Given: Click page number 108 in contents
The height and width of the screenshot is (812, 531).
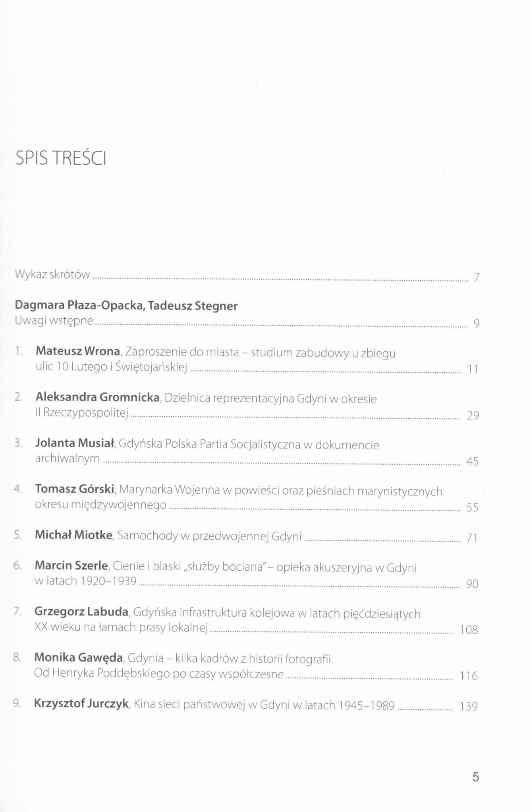Looking at the screenshot, I should [469, 630].
